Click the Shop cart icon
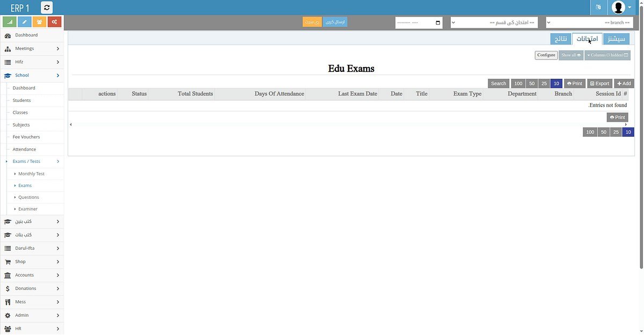644x335 pixels. (x=8, y=262)
